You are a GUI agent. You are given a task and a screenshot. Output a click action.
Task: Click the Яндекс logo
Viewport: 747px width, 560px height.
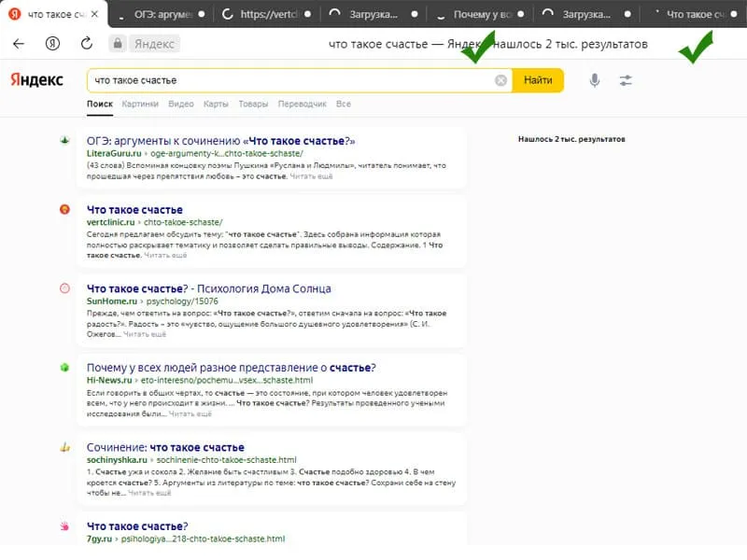click(x=37, y=80)
